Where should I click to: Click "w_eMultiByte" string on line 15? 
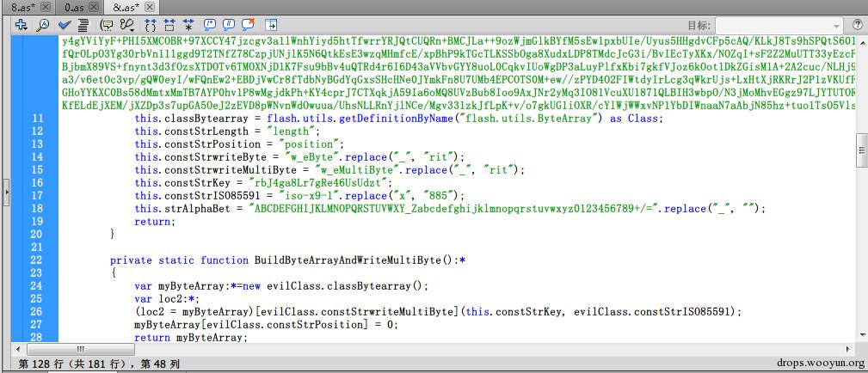358,170
